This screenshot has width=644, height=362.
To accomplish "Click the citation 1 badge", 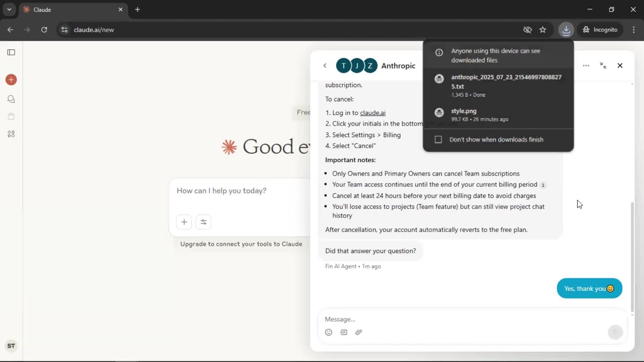I will coord(543,185).
